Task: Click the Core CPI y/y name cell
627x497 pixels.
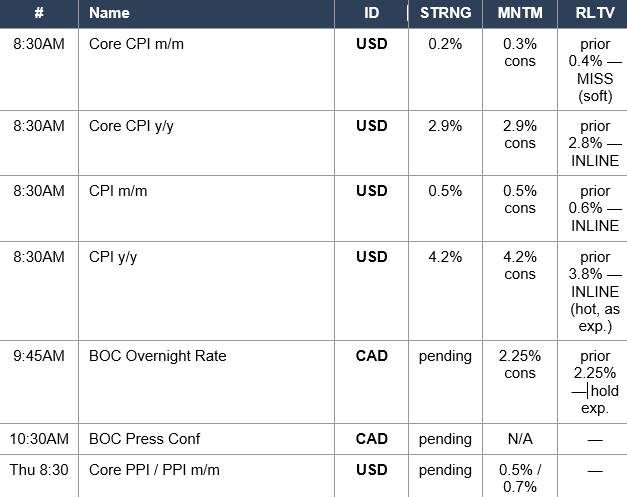Action: click(x=206, y=143)
